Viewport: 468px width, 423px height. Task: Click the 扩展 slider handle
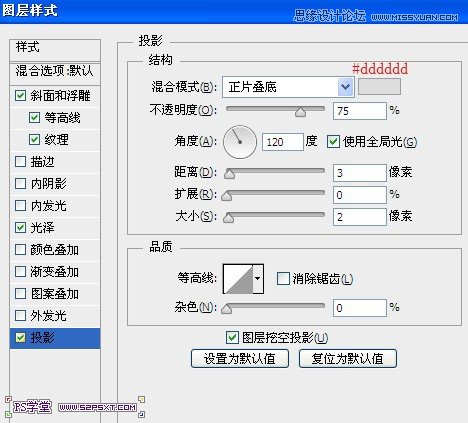227,196
